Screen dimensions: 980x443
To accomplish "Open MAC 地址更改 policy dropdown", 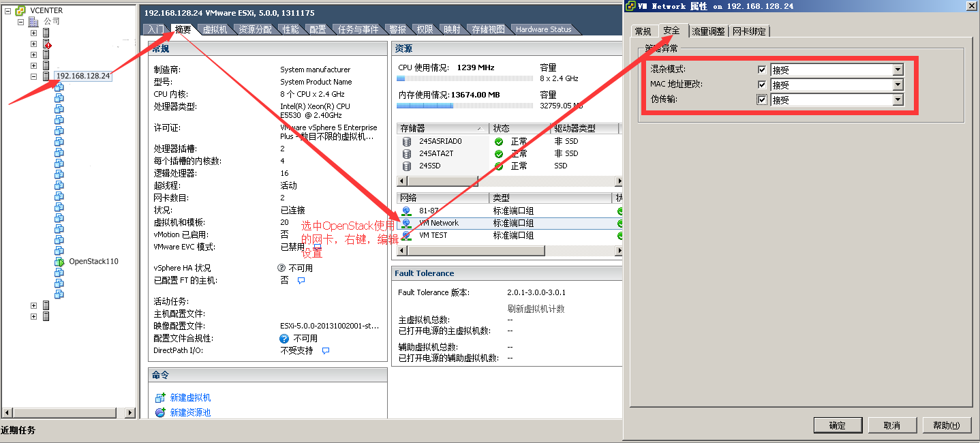I will (x=898, y=85).
